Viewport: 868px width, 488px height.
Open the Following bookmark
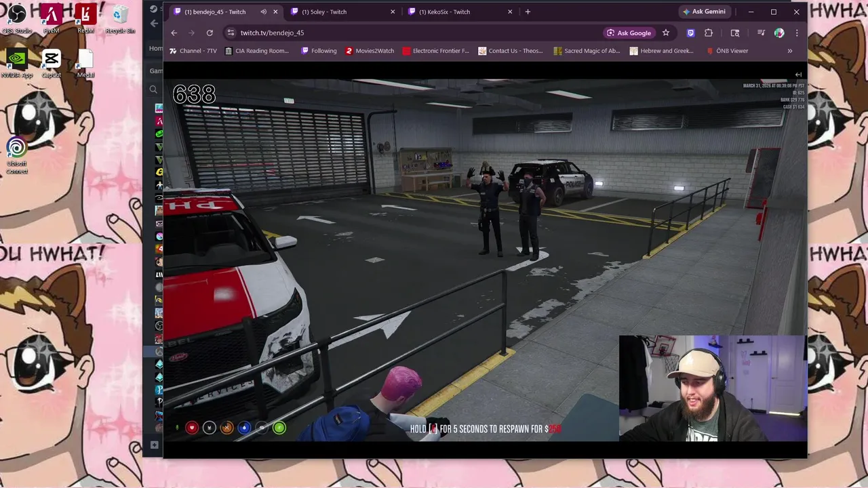point(319,51)
